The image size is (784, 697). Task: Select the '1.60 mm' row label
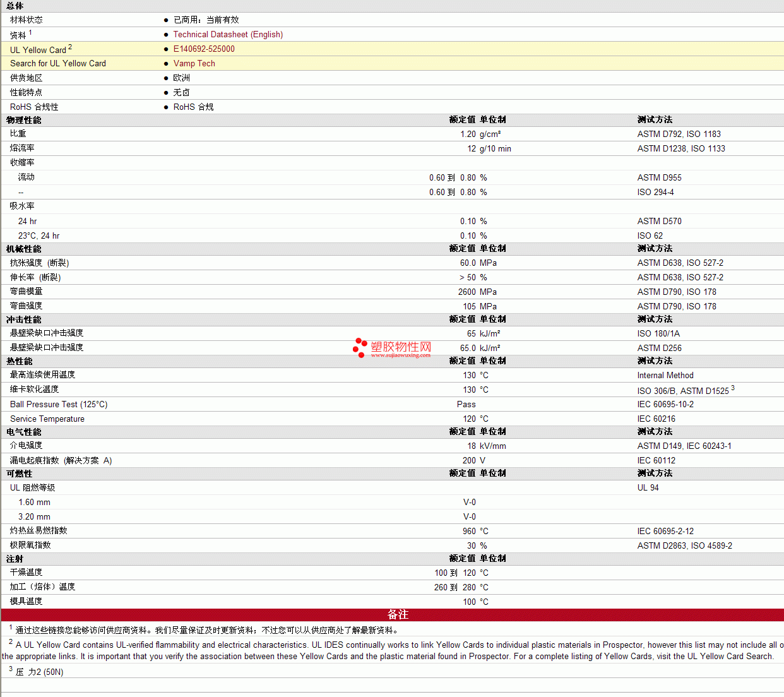pos(34,503)
